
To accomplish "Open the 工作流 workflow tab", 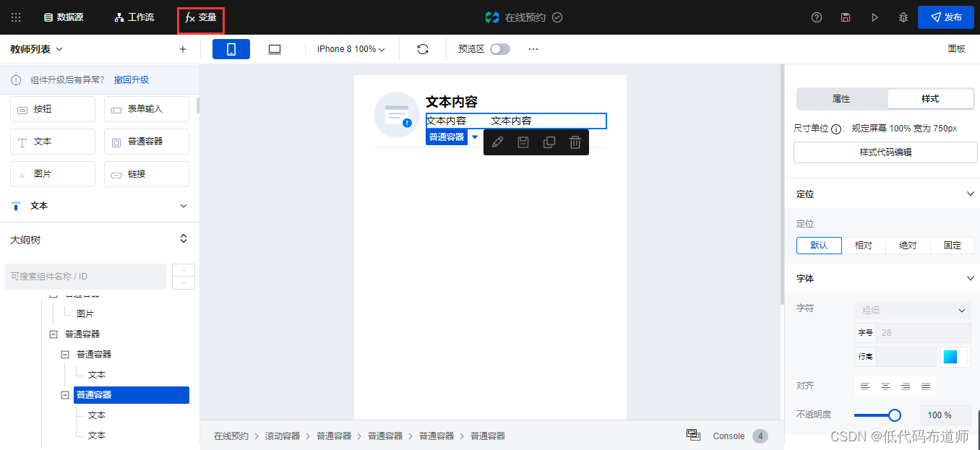I will (134, 17).
